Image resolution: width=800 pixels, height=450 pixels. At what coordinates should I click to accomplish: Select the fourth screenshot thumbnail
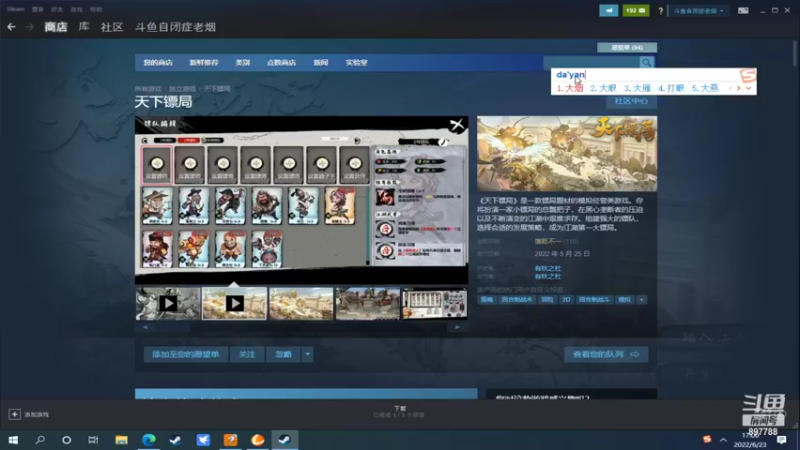click(367, 304)
